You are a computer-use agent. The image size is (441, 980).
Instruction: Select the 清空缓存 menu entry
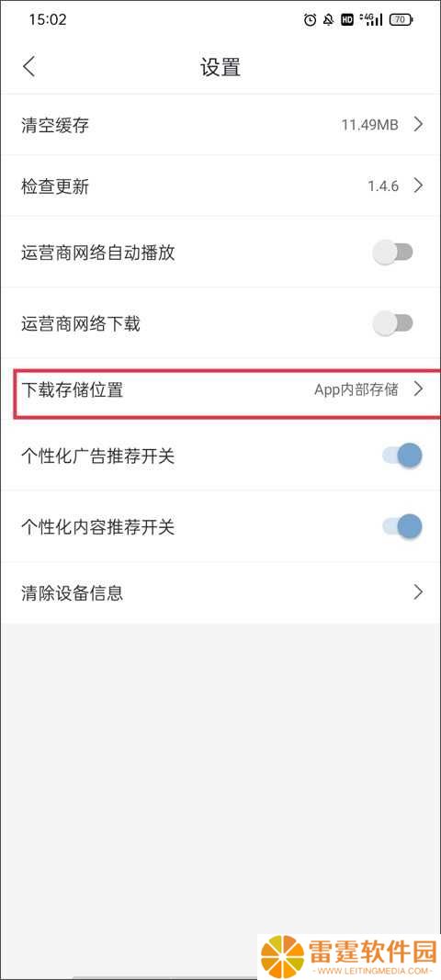pyautogui.click(x=220, y=124)
